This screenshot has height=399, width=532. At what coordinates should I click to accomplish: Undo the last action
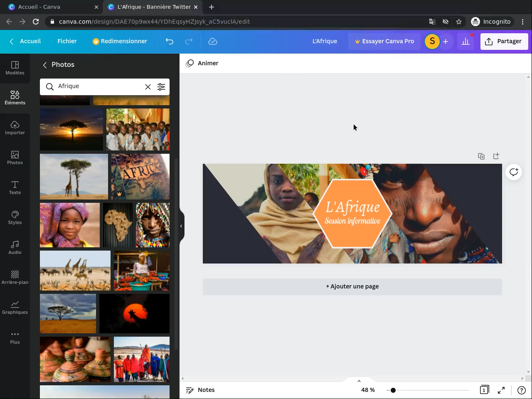pos(170,41)
